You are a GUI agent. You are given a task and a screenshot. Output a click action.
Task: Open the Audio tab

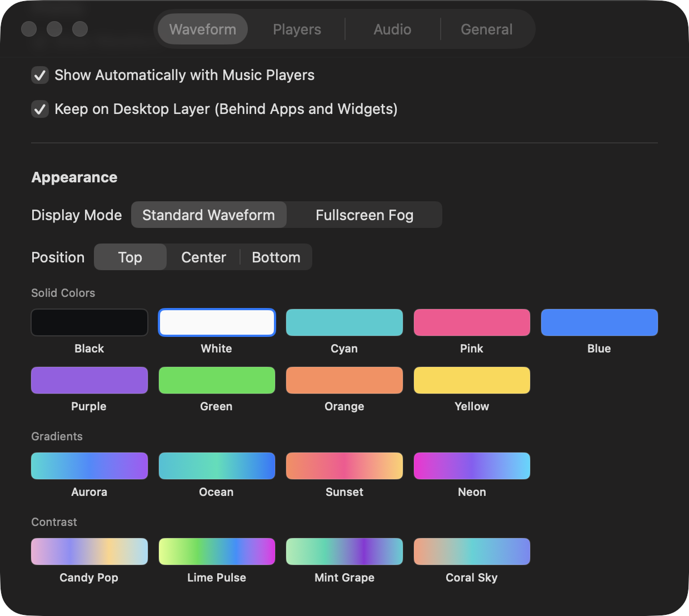392,29
